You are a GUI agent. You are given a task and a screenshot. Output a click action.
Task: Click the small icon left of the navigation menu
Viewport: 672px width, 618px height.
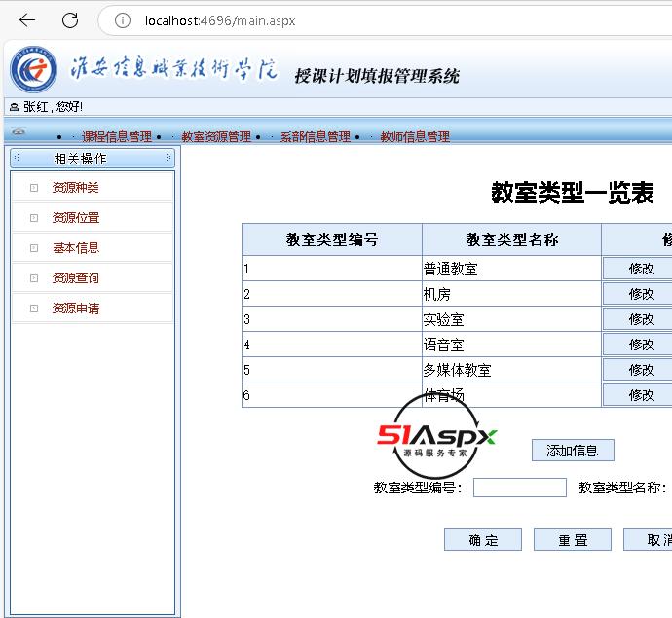coord(18,131)
